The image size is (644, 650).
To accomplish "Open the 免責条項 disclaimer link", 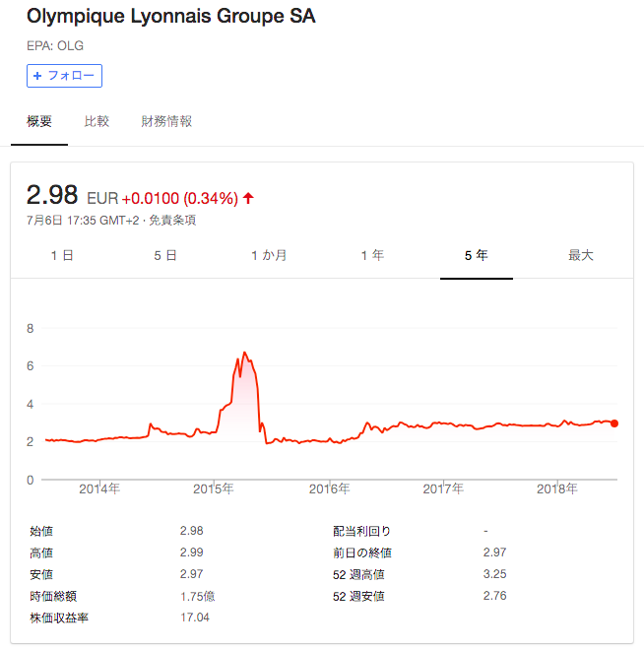I will click(x=172, y=221).
